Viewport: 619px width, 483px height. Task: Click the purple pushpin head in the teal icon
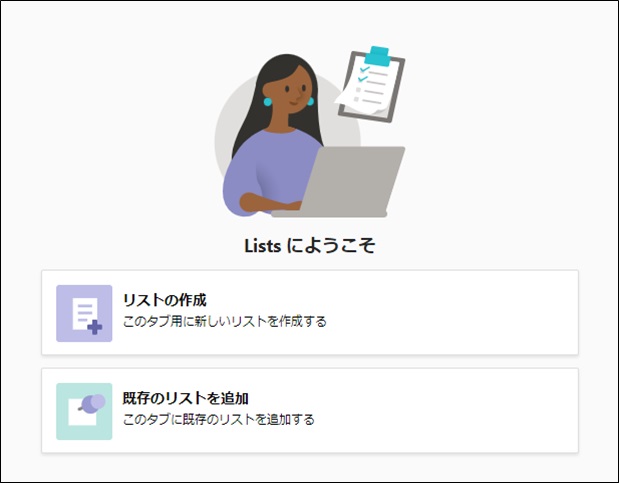94,404
